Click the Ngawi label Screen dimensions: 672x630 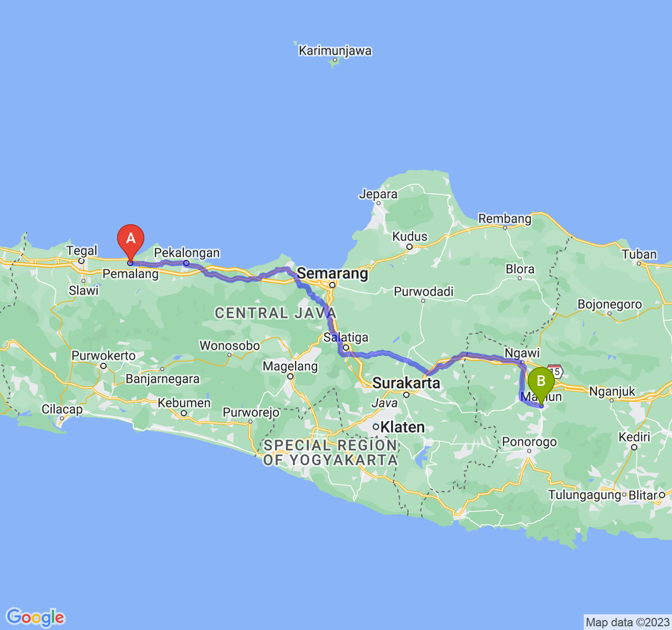(x=522, y=353)
